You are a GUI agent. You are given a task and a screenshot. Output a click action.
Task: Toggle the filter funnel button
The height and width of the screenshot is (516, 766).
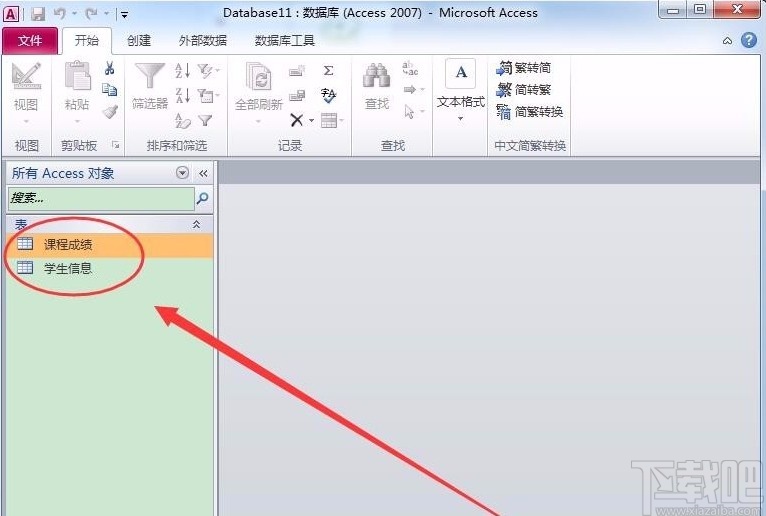coord(205,120)
